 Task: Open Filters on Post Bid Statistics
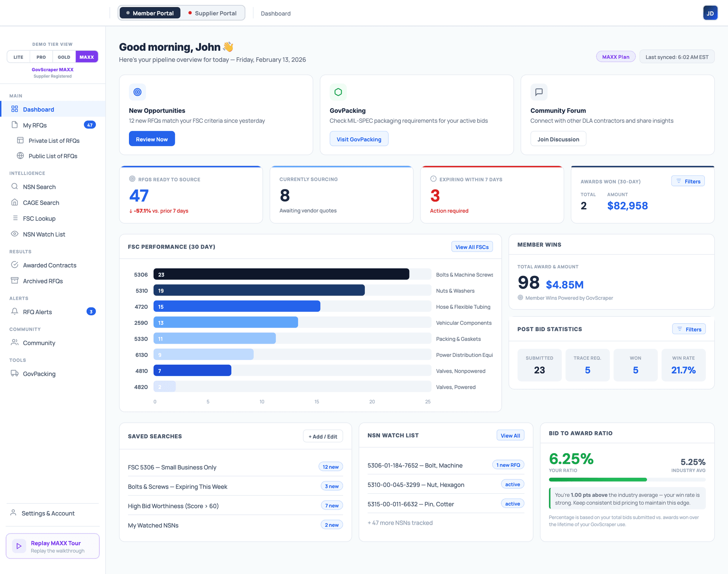coord(689,329)
